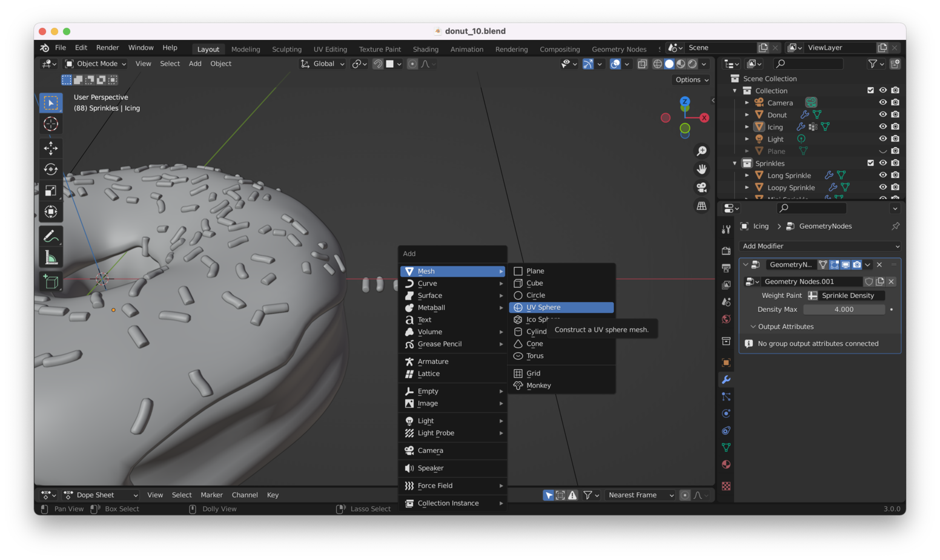Screen dimensions: 940x560
Task: Click the Options button in the viewport header
Action: pos(690,79)
